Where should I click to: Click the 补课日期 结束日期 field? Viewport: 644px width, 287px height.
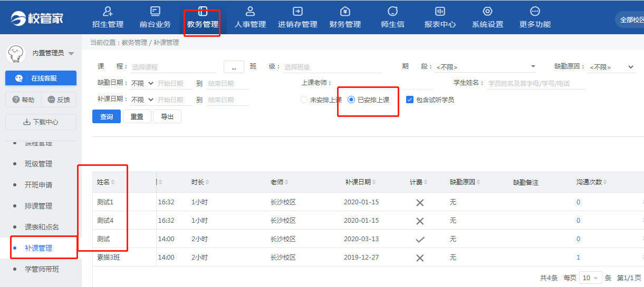pyautogui.click(x=227, y=100)
